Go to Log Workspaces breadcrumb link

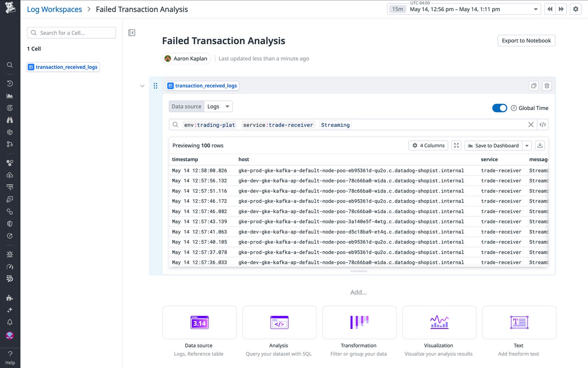(x=55, y=9)
